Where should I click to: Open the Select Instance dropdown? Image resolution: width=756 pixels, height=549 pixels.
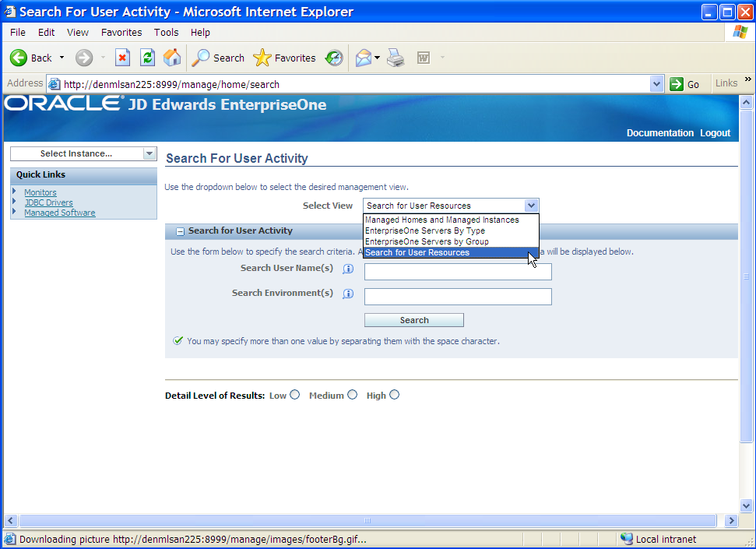pos(83,153)
